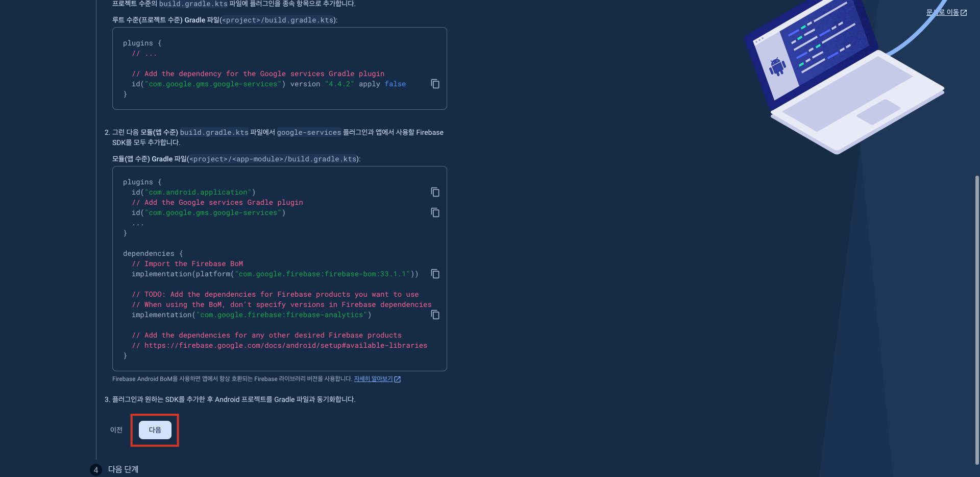Click the "com.android.application" string in code

click(x=198, y=192)
